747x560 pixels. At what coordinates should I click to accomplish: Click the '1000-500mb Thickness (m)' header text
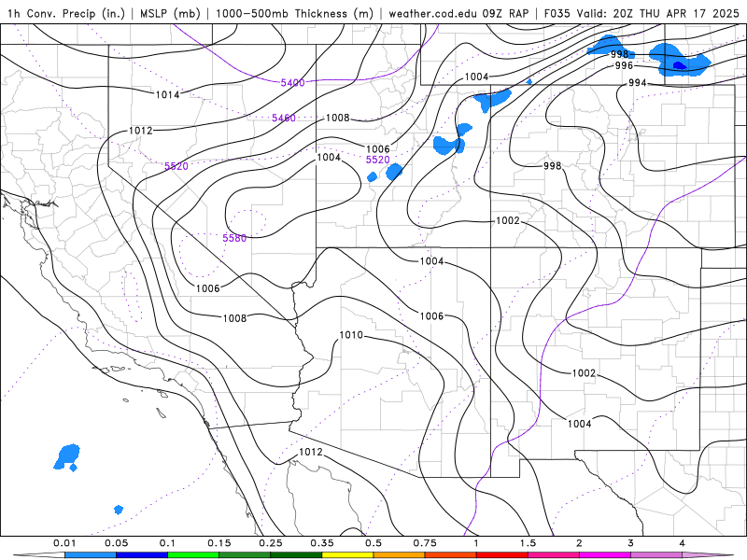(x=294, y=13)
